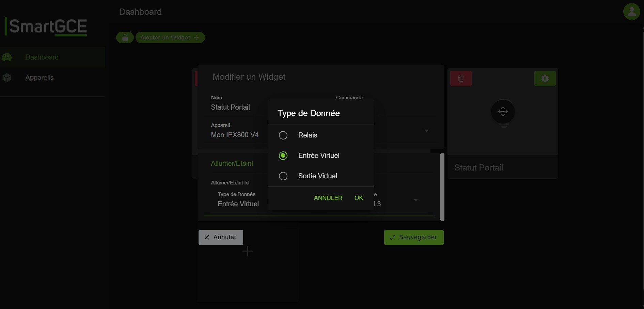Go to Dashboard in the sidebar menu
The height and width of the screenshot is (309, 644).
[x=42, y=57]
